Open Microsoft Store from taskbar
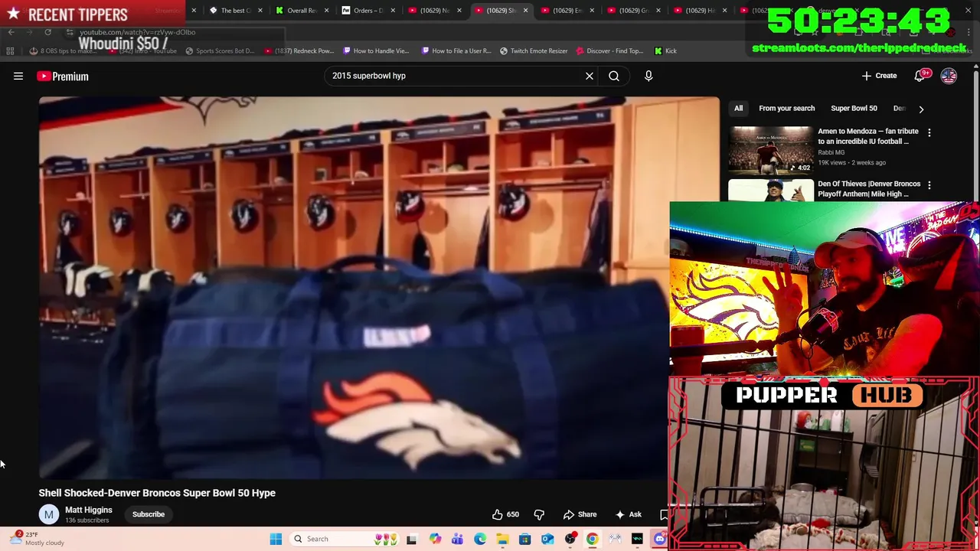Viewport: 980px width, 551px height. pyautogui.click(x=524, y=539)
